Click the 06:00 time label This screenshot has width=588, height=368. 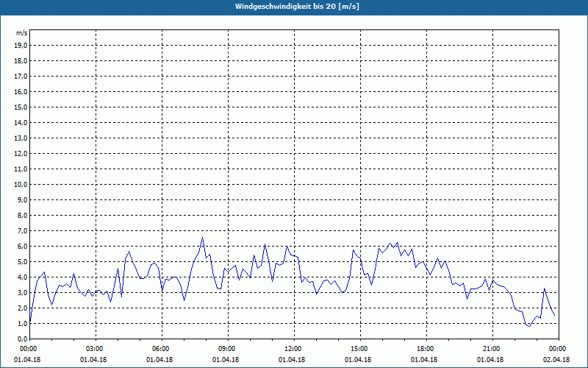click(x=160, y=349)
